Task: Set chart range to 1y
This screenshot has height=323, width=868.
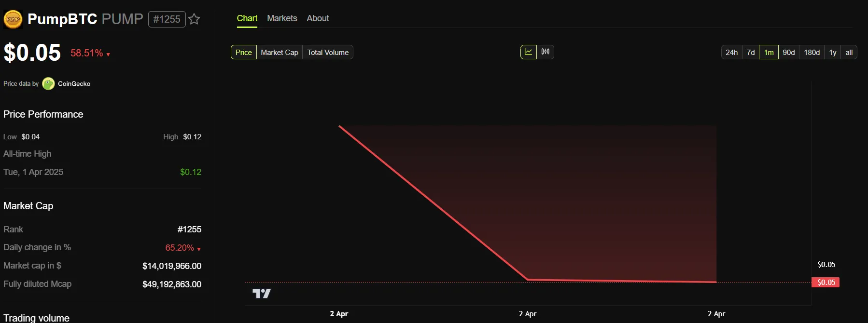Action: 833,52
